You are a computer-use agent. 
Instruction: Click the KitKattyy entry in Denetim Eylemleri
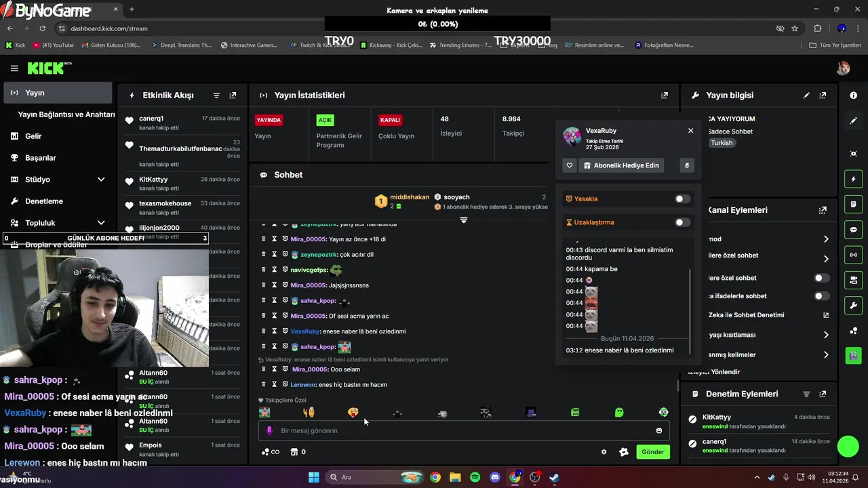tap(759, 422)
